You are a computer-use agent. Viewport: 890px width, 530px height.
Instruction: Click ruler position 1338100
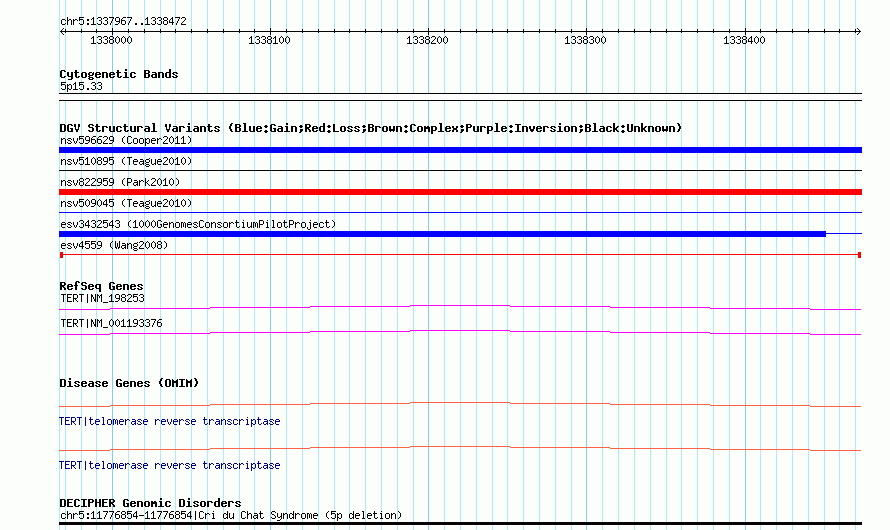coord(269,40)
